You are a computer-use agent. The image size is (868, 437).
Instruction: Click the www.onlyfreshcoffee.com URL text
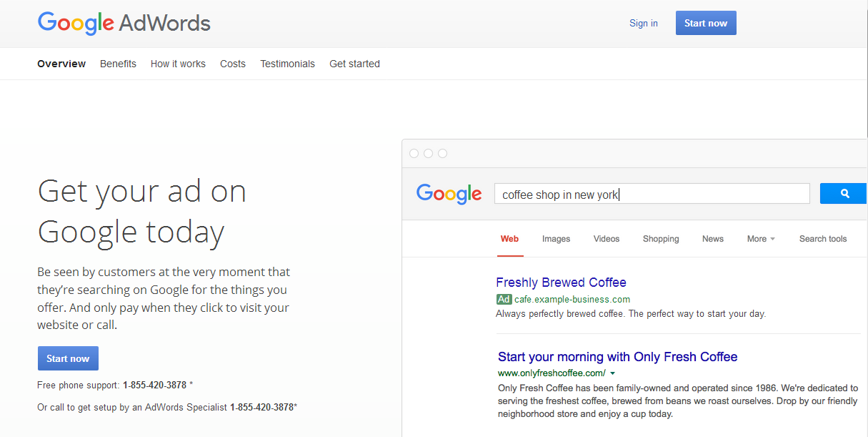pyautogui.click(x=552, y=373)
